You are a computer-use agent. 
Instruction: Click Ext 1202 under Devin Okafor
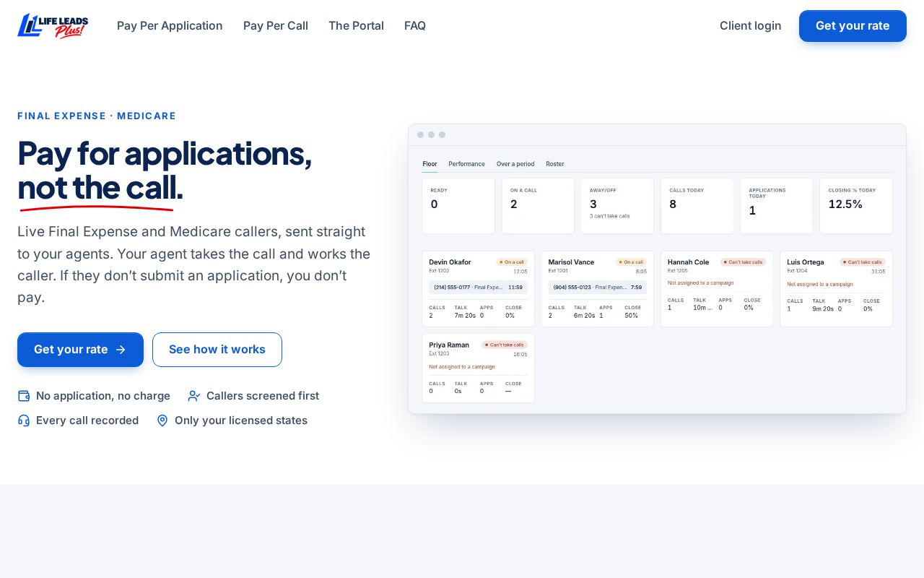439,271
